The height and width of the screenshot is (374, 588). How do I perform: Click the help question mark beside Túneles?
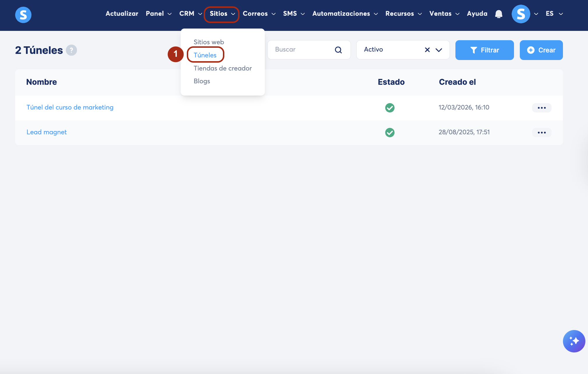[71, 50]
